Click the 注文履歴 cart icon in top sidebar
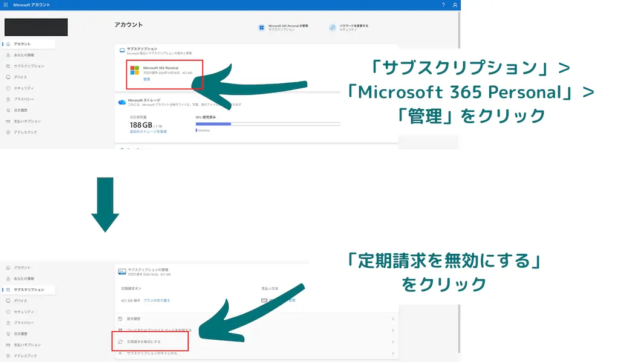Viewport: 644px width, 362px height. click(8, 111)
